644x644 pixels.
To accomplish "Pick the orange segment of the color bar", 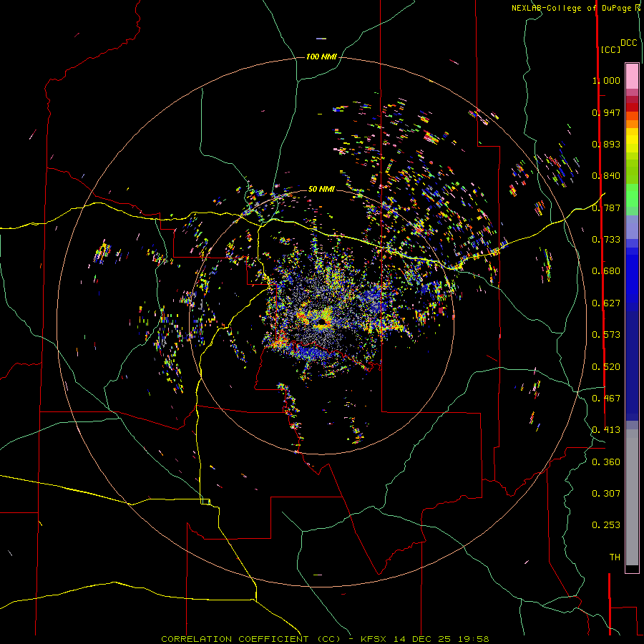I will click(632, 124).
